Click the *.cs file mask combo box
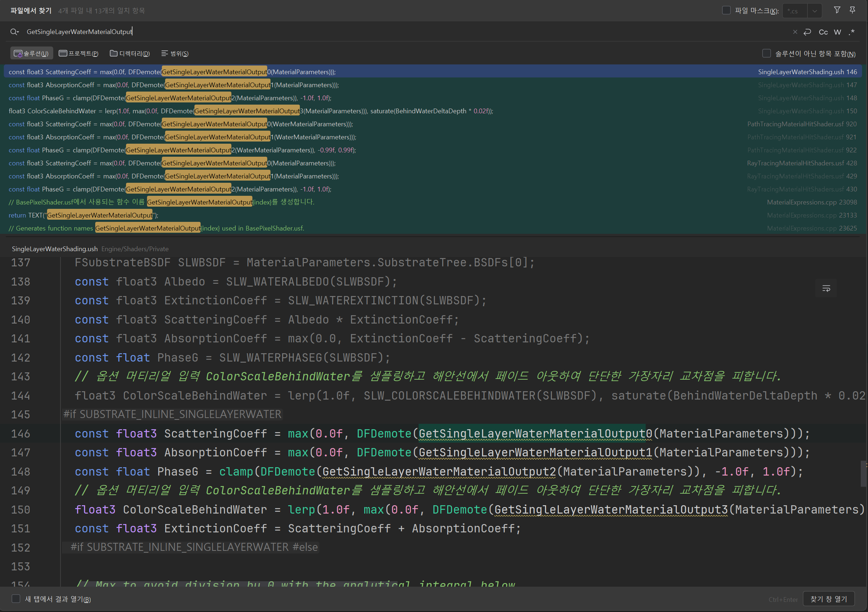Screen dimensions: 868x612 pos(794,11)
